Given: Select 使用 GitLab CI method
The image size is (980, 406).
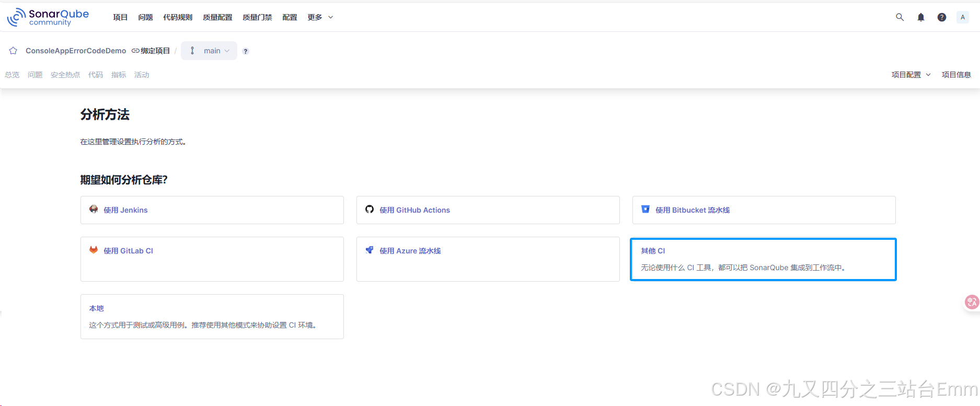Looking at the screenshot, I should pos(212,259).
